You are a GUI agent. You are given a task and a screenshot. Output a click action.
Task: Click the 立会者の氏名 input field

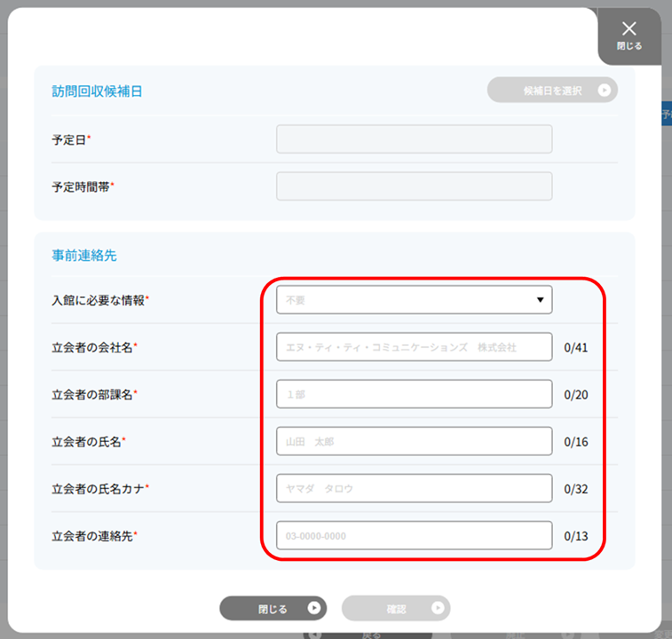coord(414,441)
